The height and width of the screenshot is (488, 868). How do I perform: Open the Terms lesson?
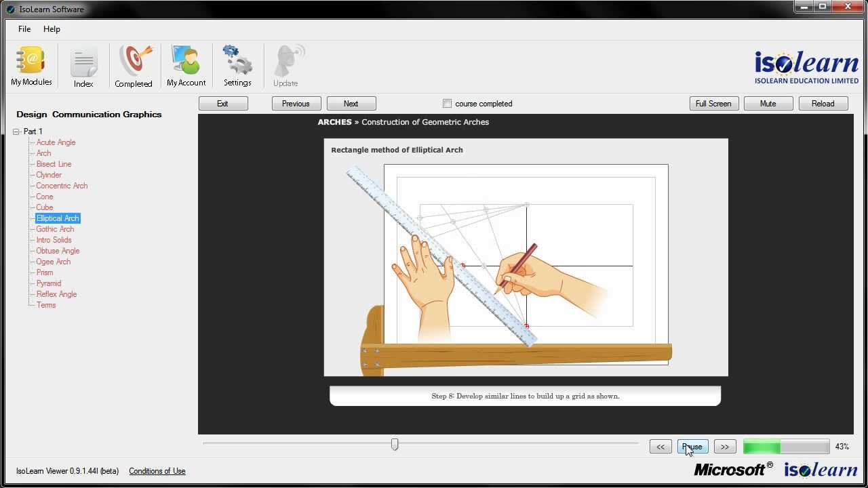coord(46,305)
